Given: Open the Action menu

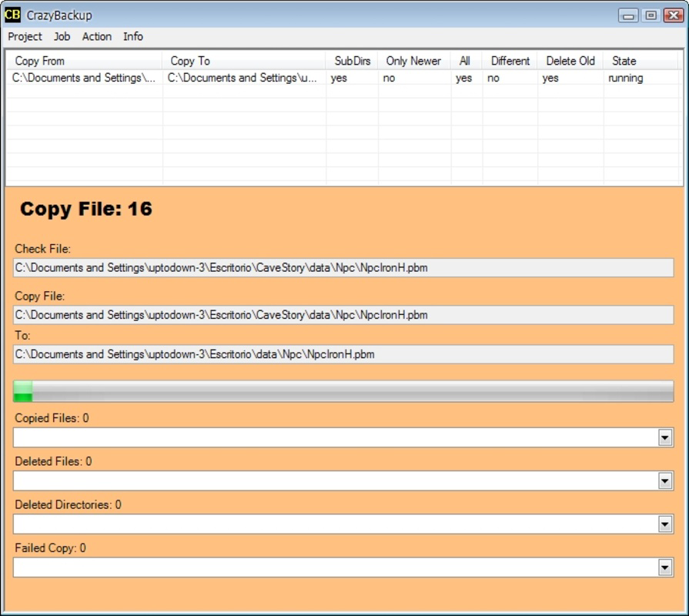Looking at the screenshot, I should coord(97,36).
